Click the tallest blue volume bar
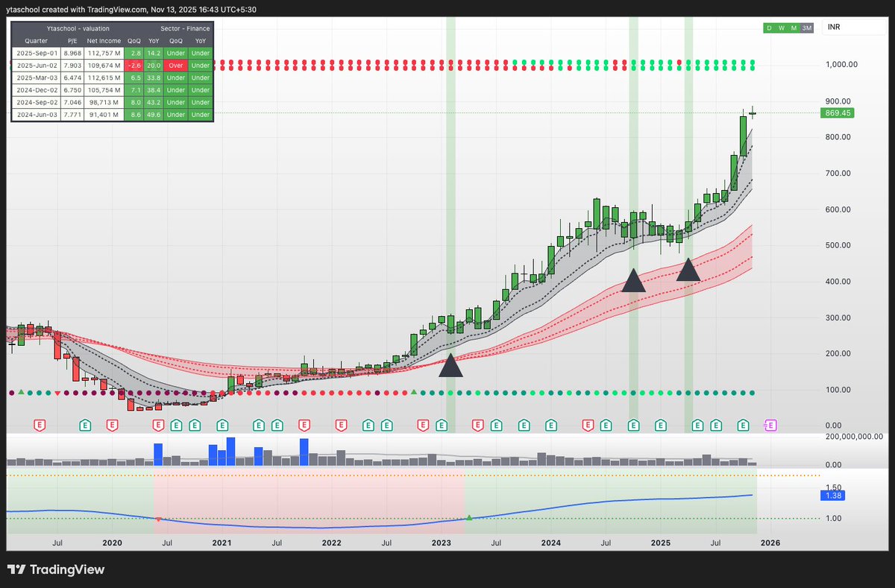 [x=230, y=452]
